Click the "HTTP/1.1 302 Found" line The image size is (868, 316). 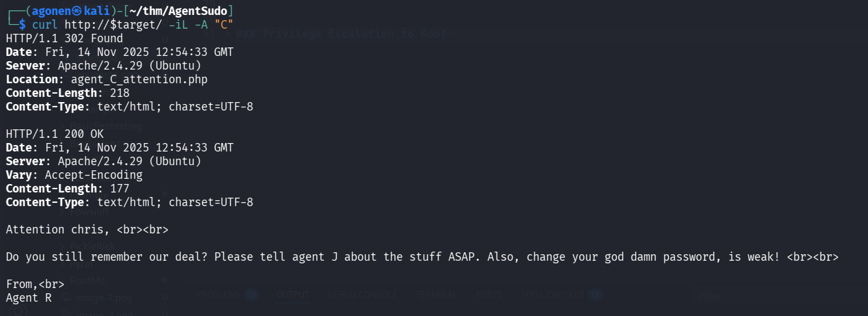click(64, 38)
